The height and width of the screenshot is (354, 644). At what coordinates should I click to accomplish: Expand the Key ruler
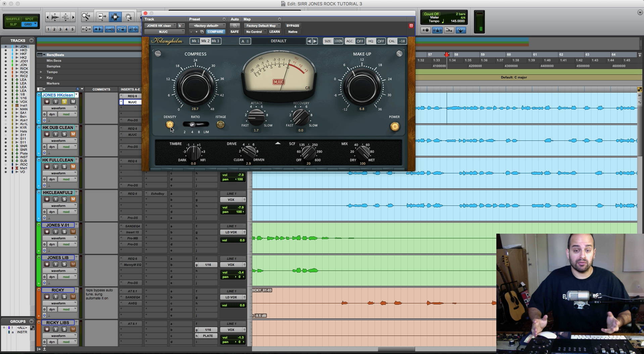click(x=41, y=78)
